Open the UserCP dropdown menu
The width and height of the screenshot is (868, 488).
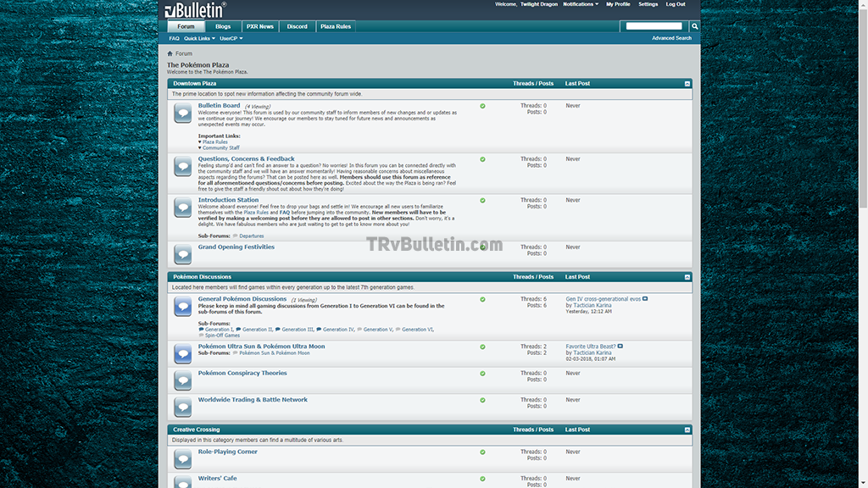[x=231, y=38]
